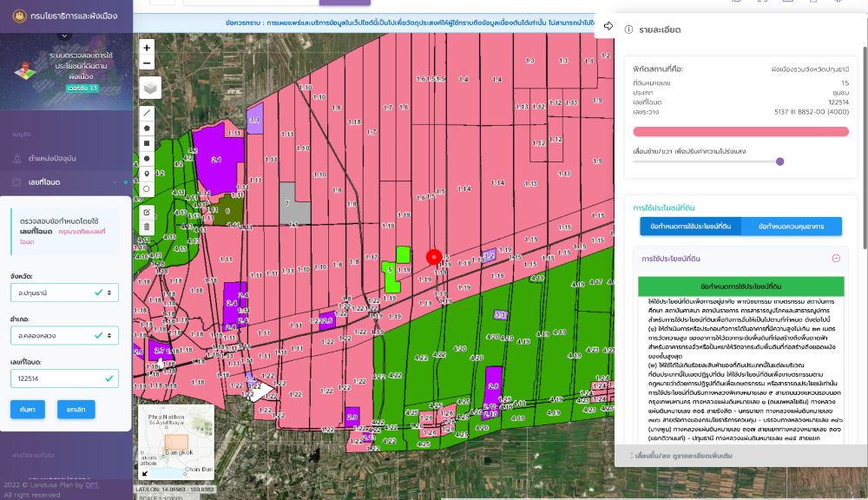Collapse sidebar header chevron
Viewport: 868px width, 500px height.
64,36
